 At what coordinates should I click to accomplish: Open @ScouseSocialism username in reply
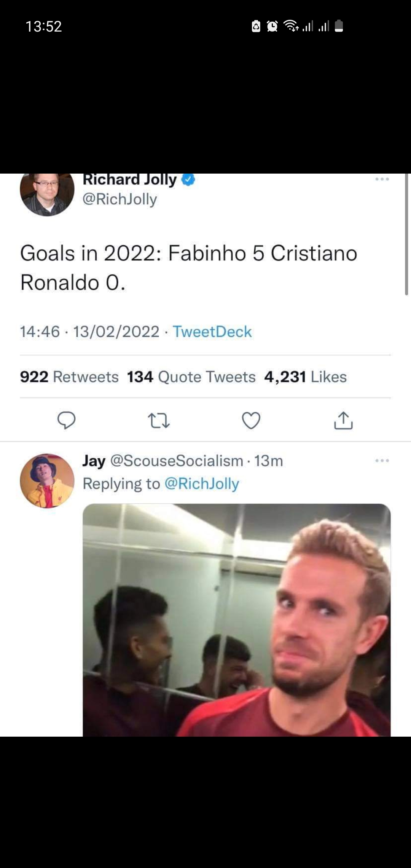point(177,461)
